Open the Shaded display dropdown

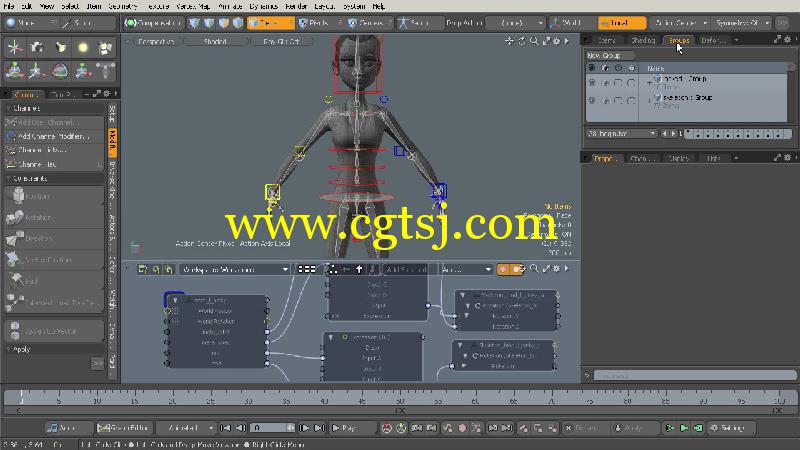(x=215, y=41)
